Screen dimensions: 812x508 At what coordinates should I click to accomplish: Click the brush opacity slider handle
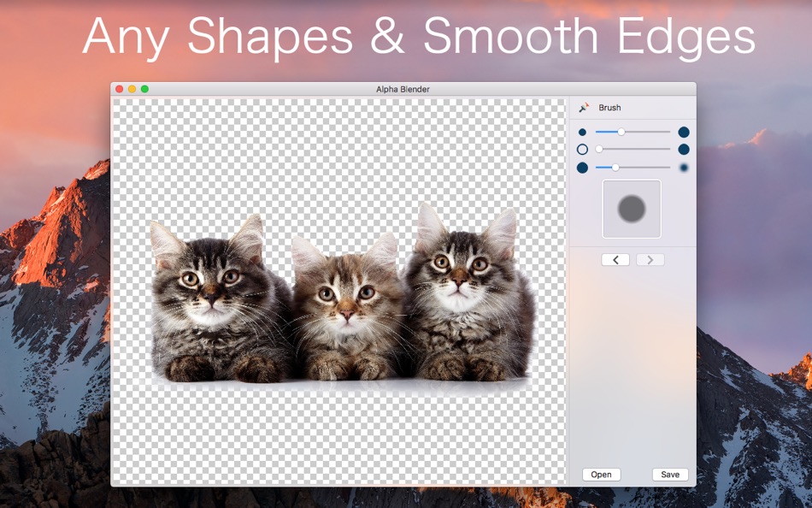point(599,150)
